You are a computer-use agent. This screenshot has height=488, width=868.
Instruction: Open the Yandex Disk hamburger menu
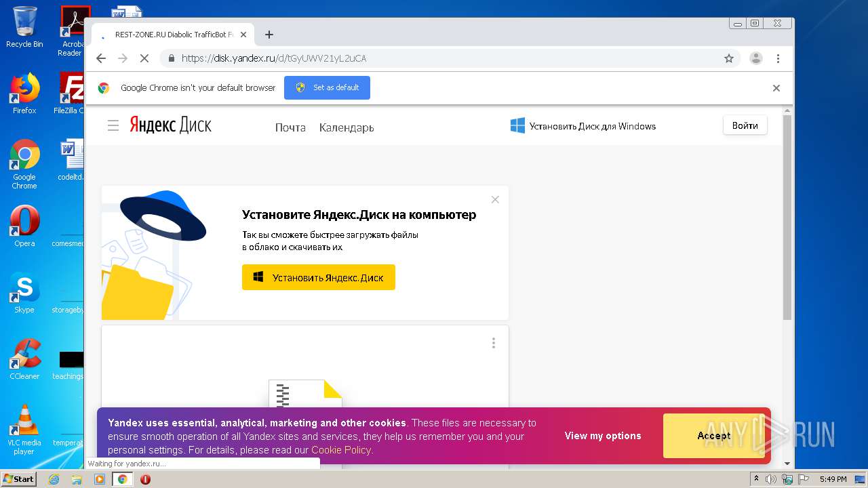point(113,125)
